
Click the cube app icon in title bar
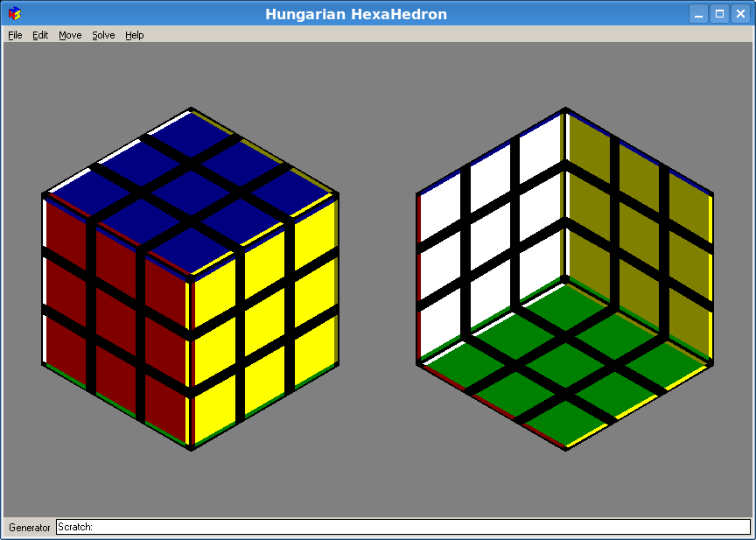tap(15, 13)
